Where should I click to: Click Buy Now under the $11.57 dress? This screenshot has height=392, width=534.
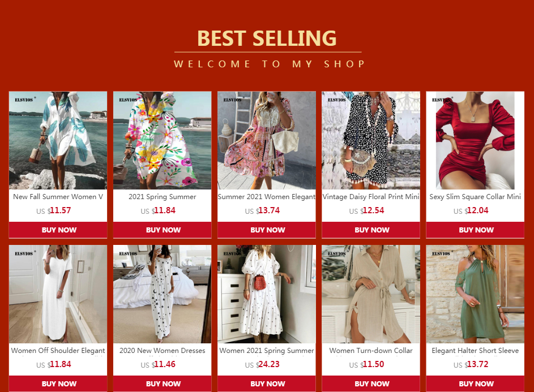click(58, 230)
